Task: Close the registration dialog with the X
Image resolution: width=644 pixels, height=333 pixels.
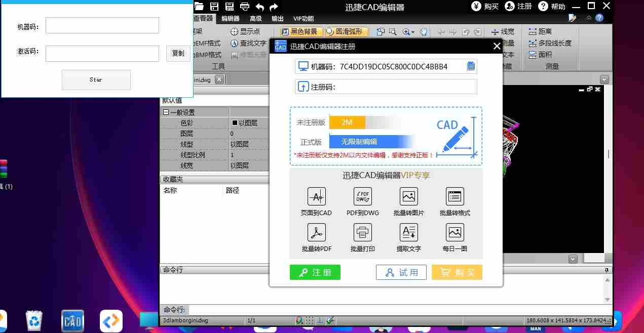Action: pos(497,47)
